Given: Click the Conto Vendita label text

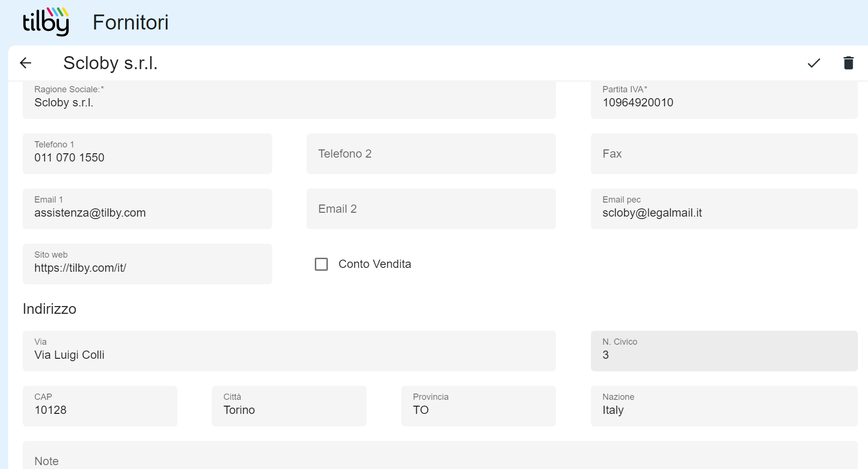Looking at the screenshot, I should [x=375, y=264].
